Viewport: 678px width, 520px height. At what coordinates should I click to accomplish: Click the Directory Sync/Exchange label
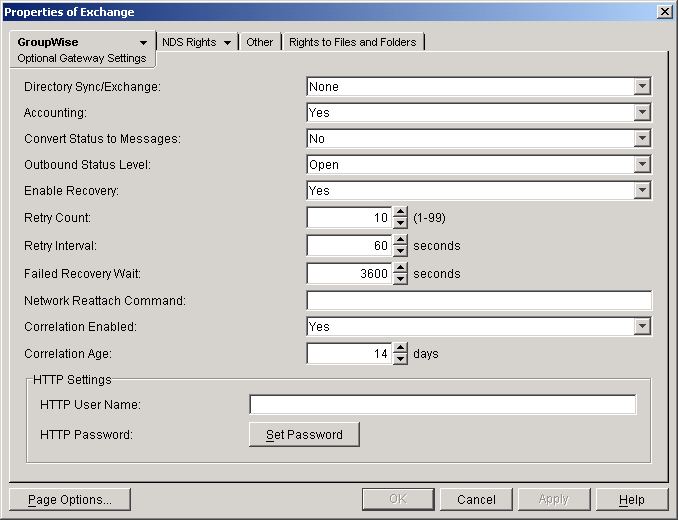pyautogui.click(x=93, y=87)
